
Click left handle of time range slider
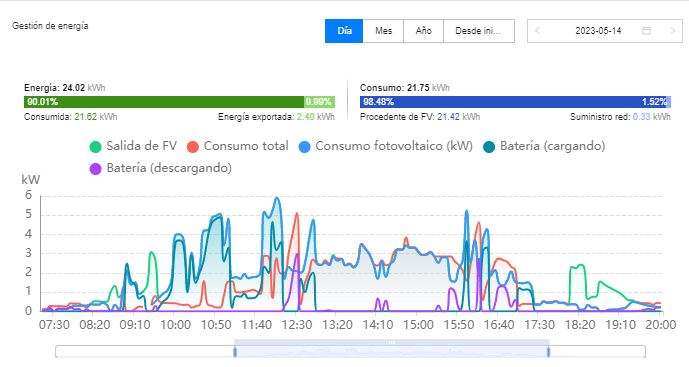[x=235, y=352]
